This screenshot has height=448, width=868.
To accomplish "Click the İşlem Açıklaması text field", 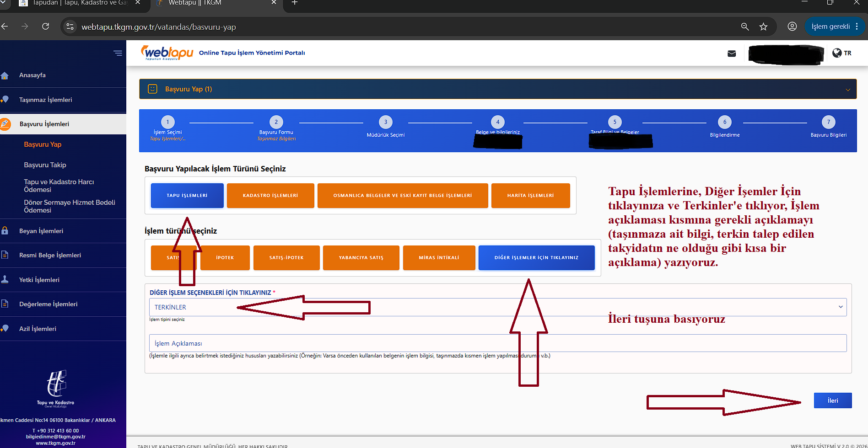I will pos(498,343).
